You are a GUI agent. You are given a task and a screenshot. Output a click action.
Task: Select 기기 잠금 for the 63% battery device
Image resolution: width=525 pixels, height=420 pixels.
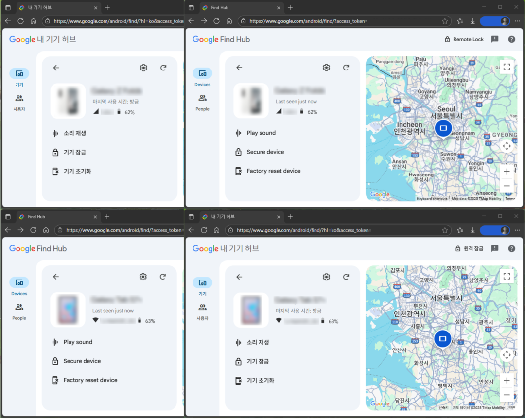point(258,361)
